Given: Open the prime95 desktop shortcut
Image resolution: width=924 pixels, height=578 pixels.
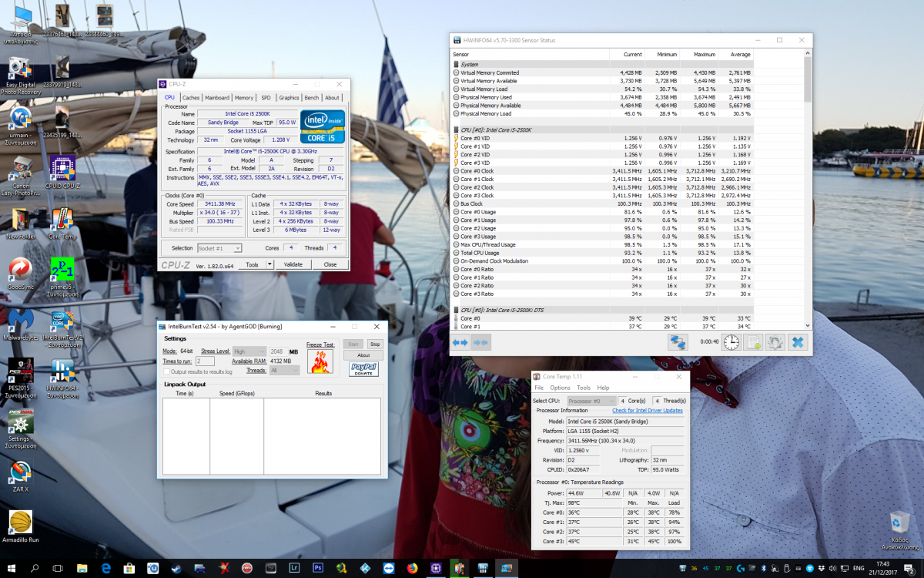Looking at the screenshot, I should coord(62,277).
